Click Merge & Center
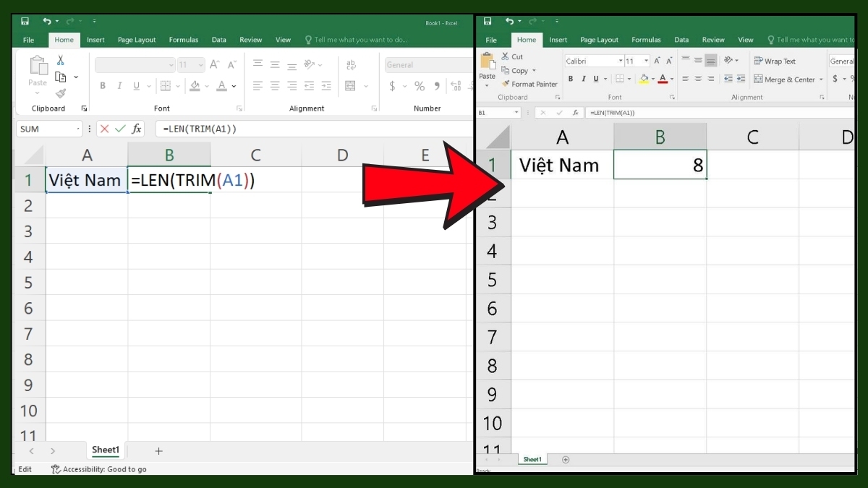The image size is (868, 488). click(x=786, y=80)
